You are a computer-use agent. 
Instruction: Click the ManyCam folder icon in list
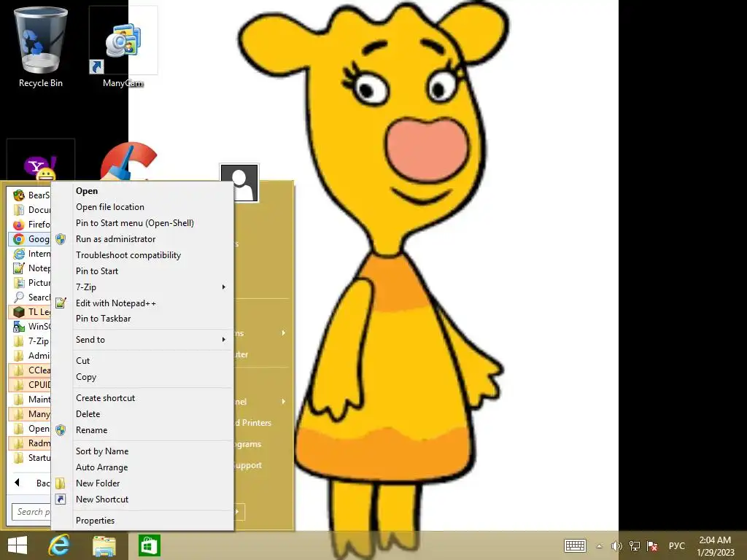click(x=19, y=414)
